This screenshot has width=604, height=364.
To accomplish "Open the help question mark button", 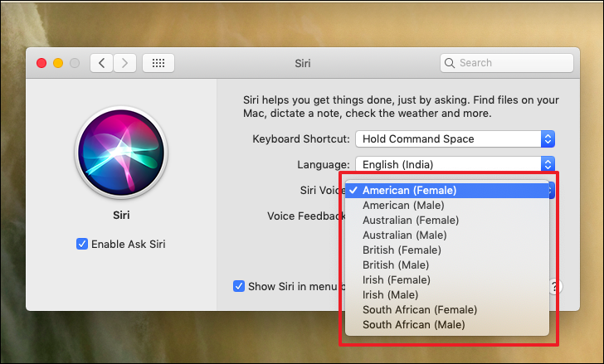I will coord(556,287).
